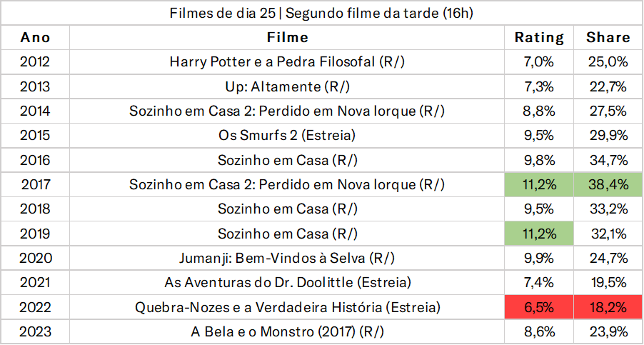Select the 2020 year cell

35,259
